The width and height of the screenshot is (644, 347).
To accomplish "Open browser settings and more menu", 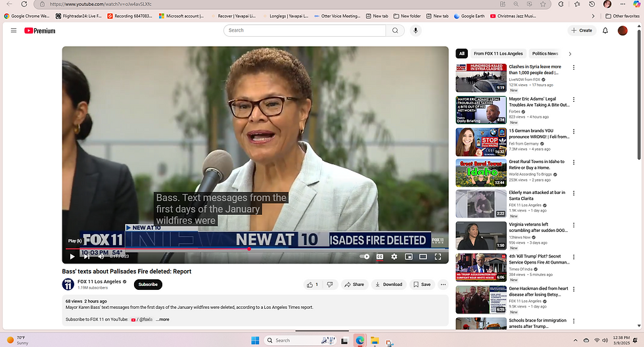I will [x=623, y=4].
